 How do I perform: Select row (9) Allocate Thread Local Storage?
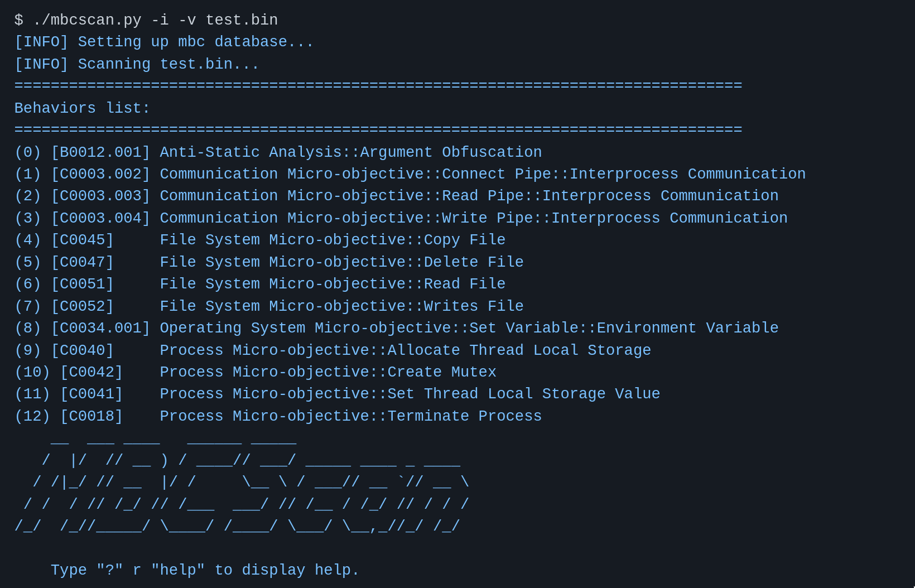pos(333,350)
